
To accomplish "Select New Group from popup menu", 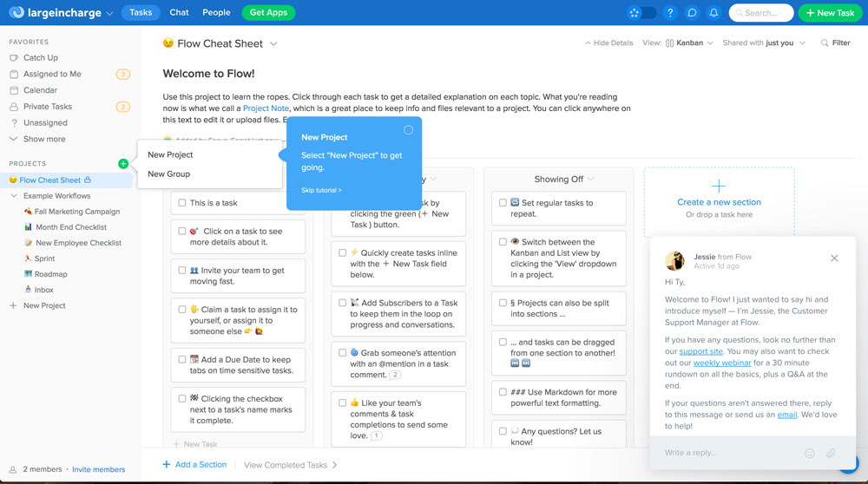I will [x=169, y=173].
